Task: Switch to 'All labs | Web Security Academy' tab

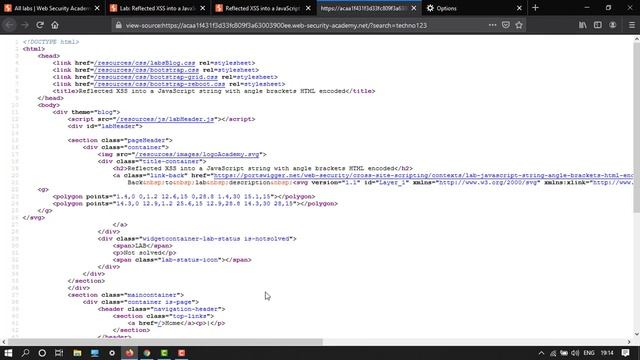Action: pyautogui.click(x=52, y=8)
